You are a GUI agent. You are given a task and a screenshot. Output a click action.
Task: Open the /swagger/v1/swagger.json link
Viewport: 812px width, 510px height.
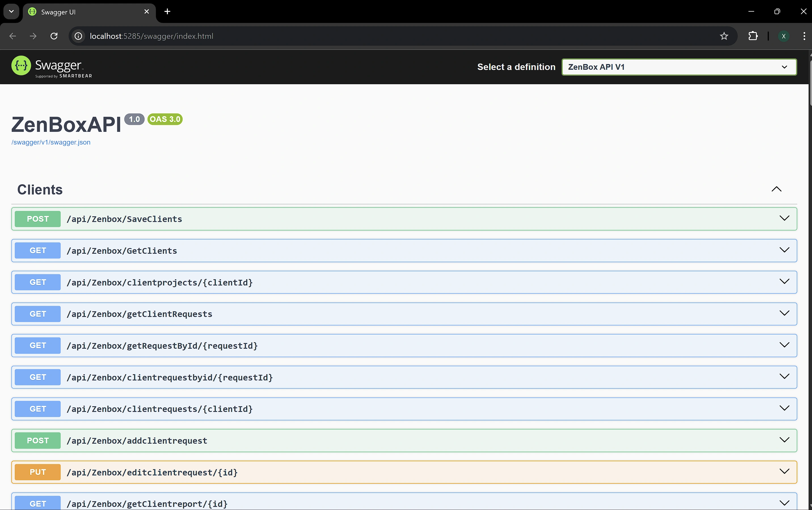click(51, 142)
